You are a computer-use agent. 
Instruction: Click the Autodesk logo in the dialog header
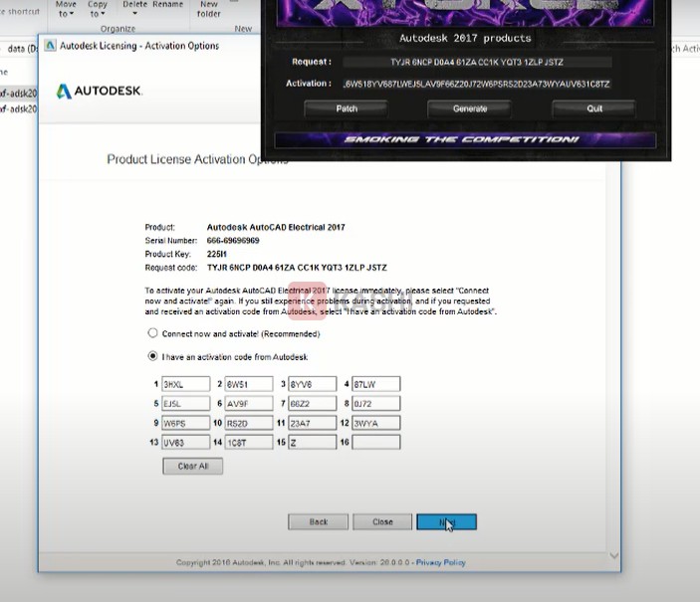(99, 92)
